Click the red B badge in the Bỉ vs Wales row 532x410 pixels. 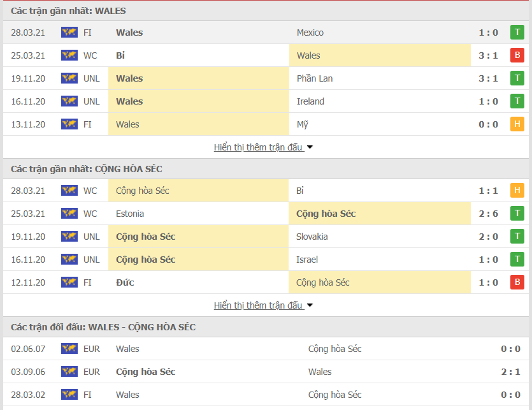pos(517,55)
